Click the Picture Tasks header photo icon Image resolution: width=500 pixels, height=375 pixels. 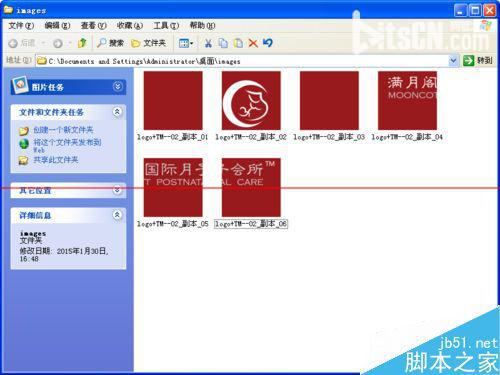(x=20, y=85)
